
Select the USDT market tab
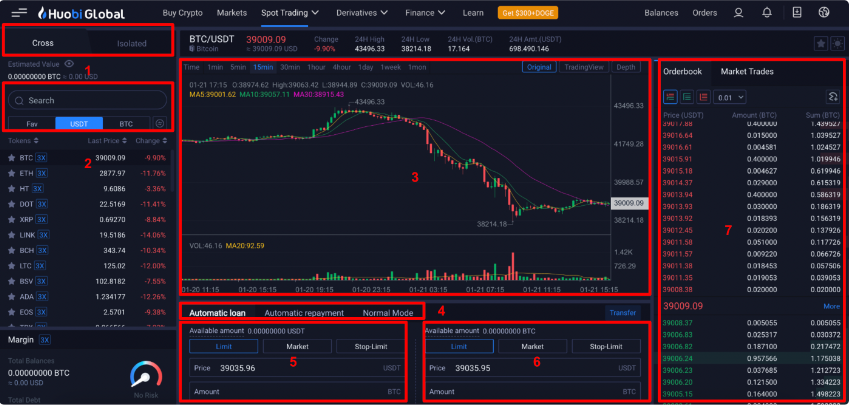(79, 124)
